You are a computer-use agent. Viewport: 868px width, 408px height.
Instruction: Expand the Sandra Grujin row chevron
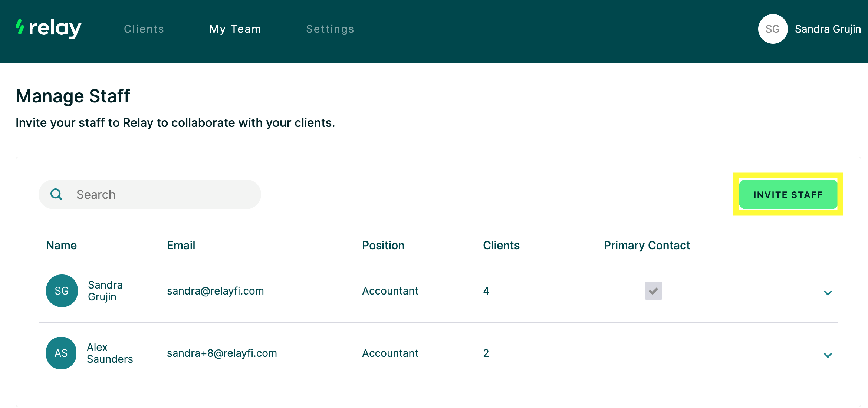pyautogui.click(x=828, y=293)
